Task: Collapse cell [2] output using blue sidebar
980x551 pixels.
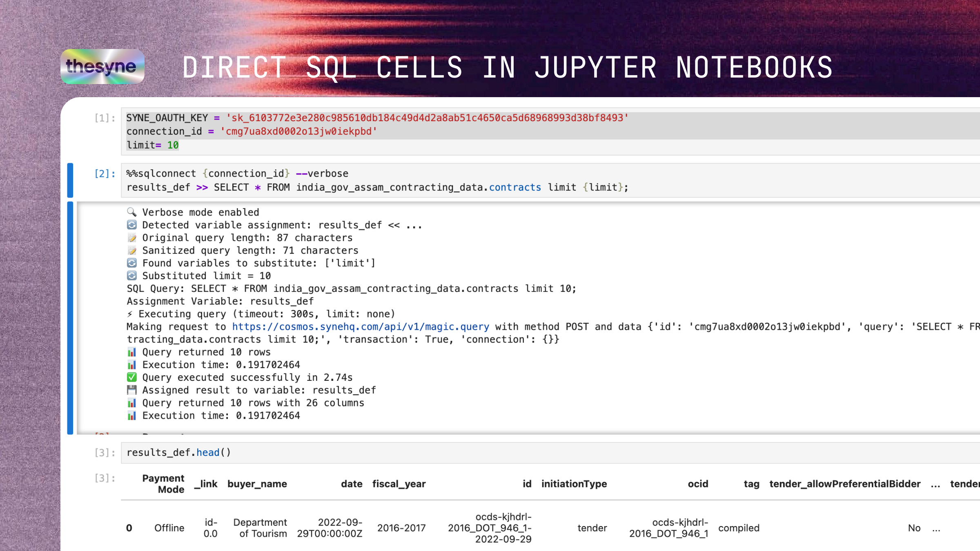Action: tap(70, 318)
